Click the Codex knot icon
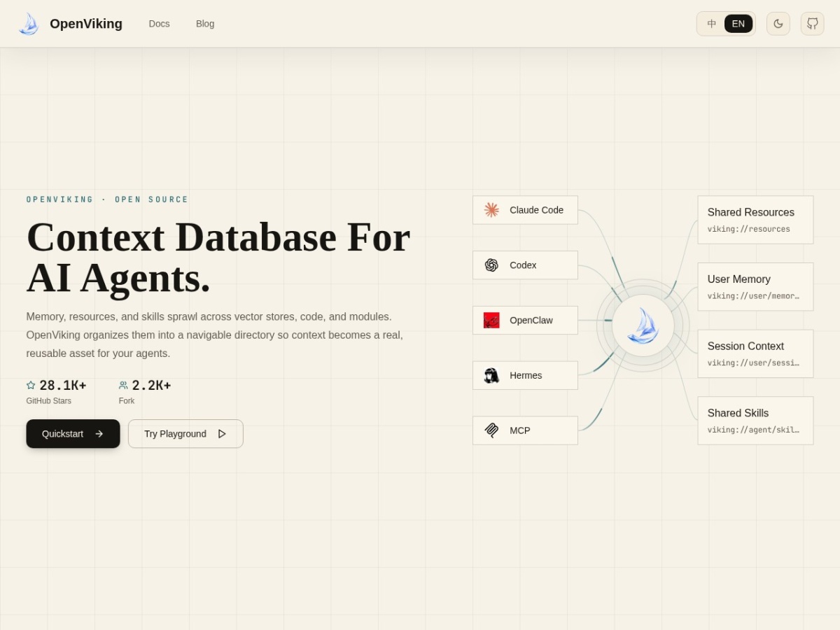This screenshot has width=840, height=630. click(x=491, y=265)
